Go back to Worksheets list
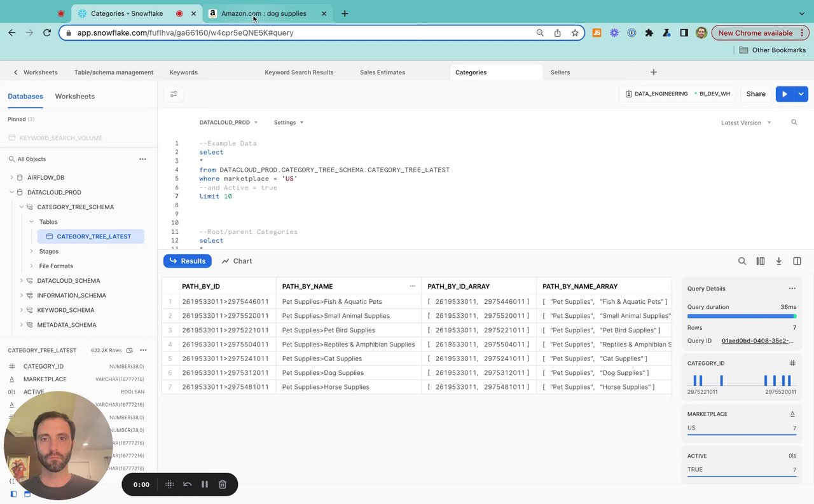Image resolution: width=814 pixels, height=504 pixels. (36, 72)
